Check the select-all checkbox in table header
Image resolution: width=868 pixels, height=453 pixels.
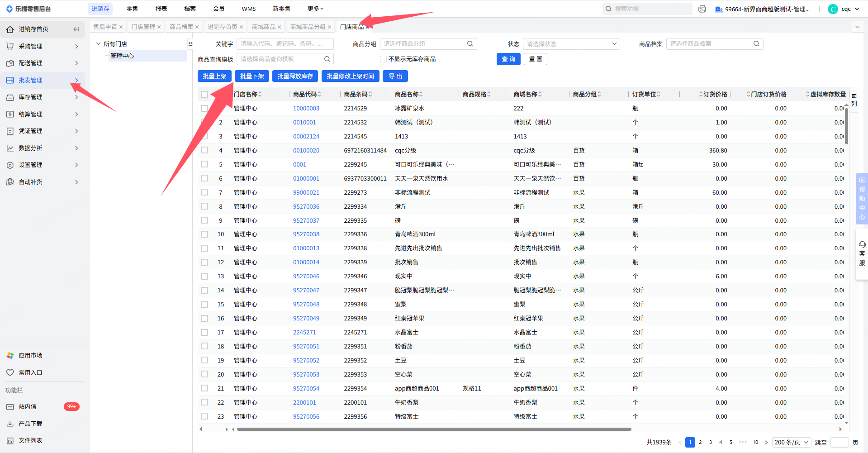coord(204,94)
